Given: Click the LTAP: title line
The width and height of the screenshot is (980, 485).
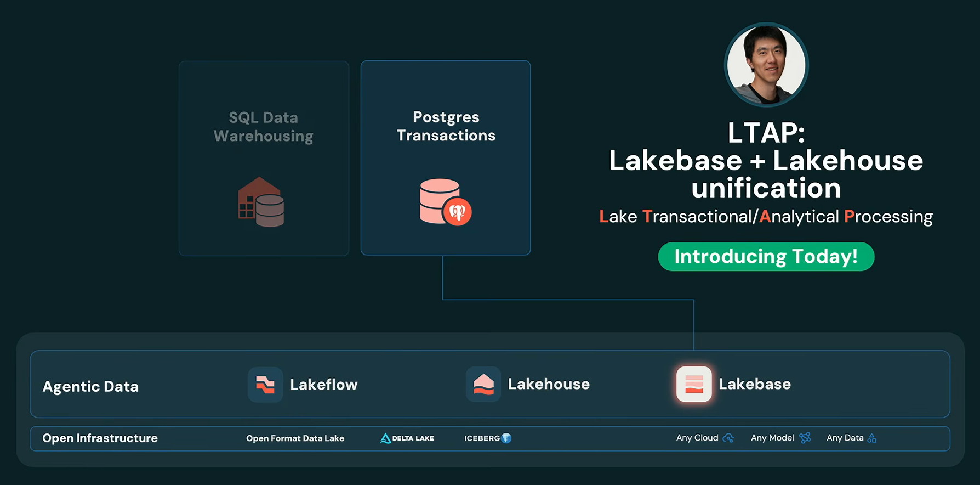Looking at the screenshot, I should pos(766,133).
